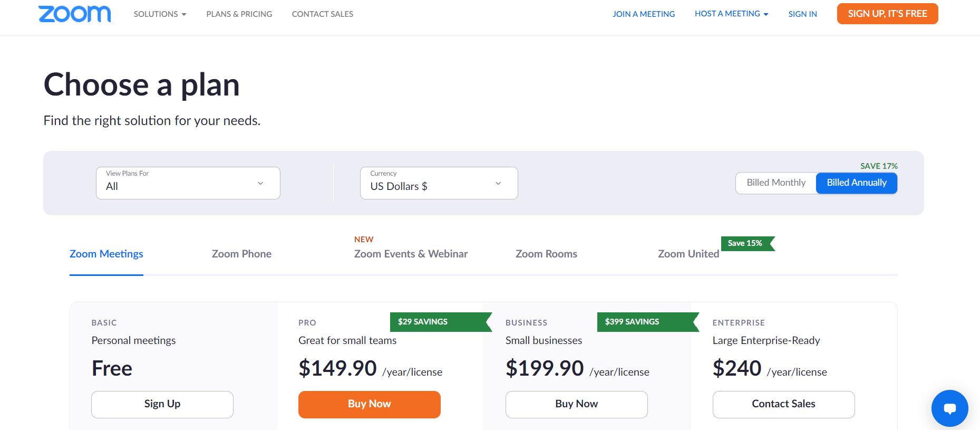Screen dimensions: 980x430
Task: Click the Free price in Basic plan
Action: point(112,368)
